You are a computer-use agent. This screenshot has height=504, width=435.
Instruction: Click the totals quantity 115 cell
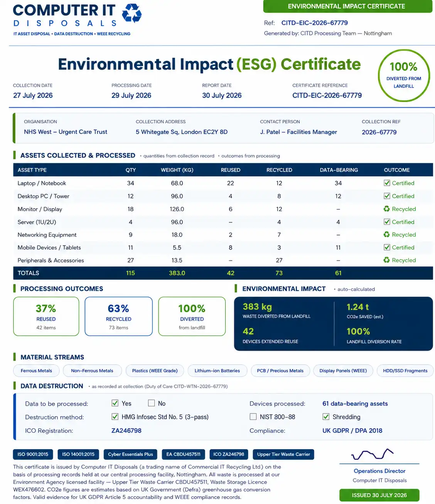coord(130,273)
